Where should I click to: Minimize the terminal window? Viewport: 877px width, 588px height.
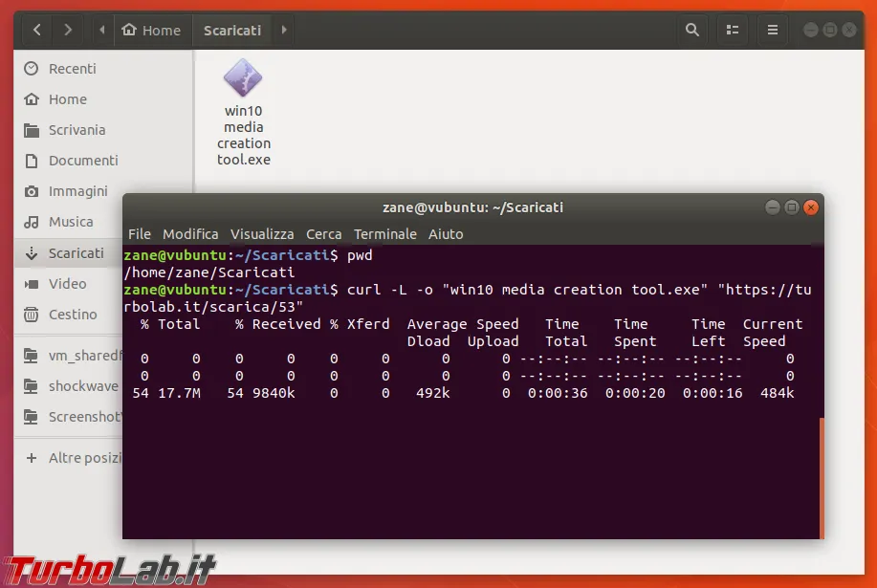coord(773,207)
